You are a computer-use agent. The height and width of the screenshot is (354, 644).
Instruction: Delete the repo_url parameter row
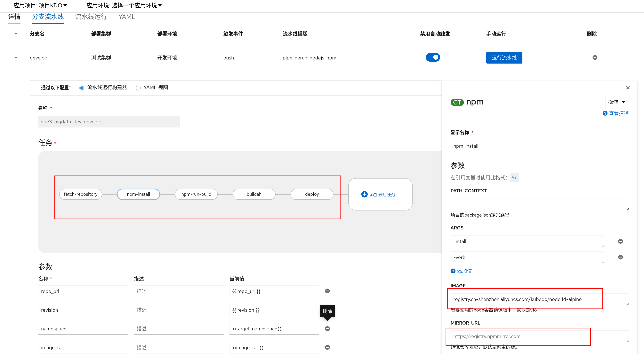(x=327, y=291)
